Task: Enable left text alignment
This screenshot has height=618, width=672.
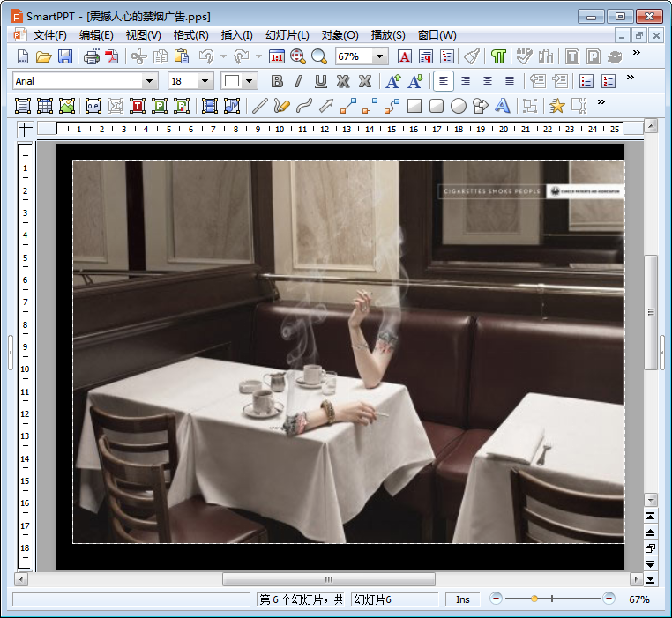Action: pyautogui.click(x=444, y=81)
